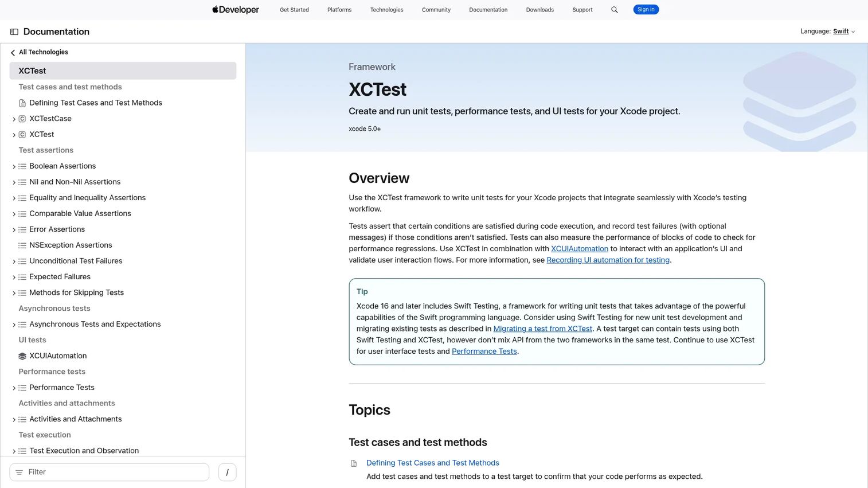The height and width of the screenshot is (488, 868).
Task: Toggle the documentation sidebar panel icon
Action: tap(14, 32)
